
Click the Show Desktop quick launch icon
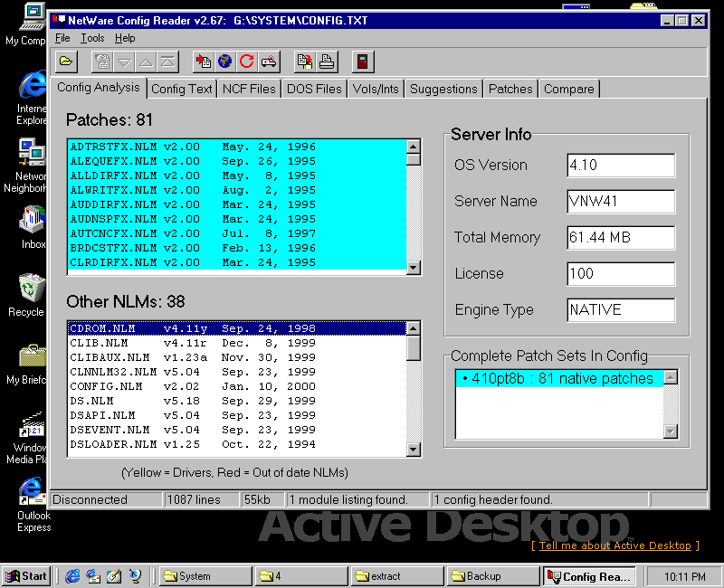click(114, 576)
